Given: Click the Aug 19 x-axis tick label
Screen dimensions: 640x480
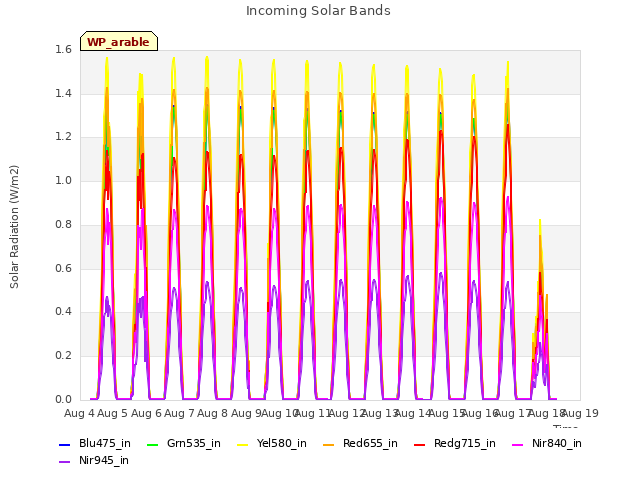Looking at the screenshot, I should [580, 413].
